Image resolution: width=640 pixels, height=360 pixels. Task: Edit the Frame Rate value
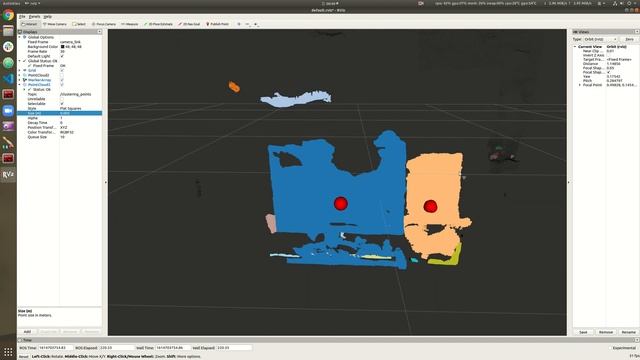pos(62,51)
